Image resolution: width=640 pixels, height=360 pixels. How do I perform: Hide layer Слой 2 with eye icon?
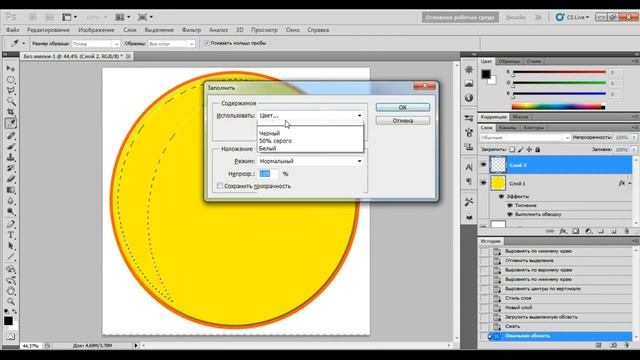(484, 164)
